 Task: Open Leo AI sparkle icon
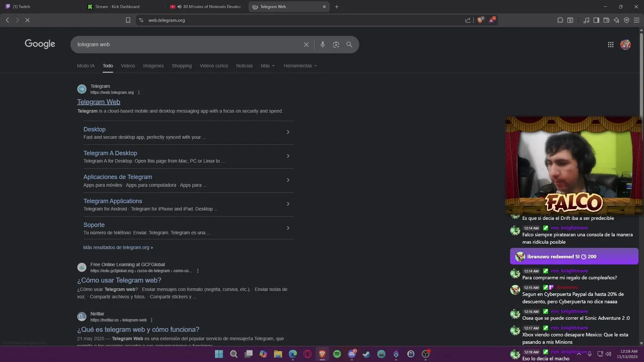[616, 20]
